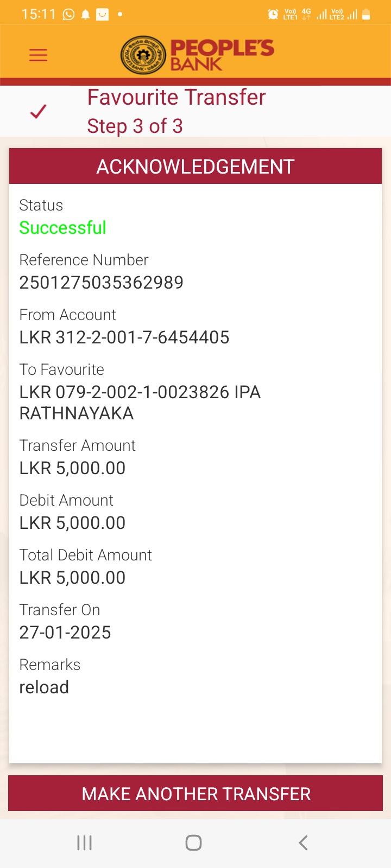Tap the WhatsApp status bar icon
The width and height of the screenshot is (391, 868).
click(x=68, y=15)
